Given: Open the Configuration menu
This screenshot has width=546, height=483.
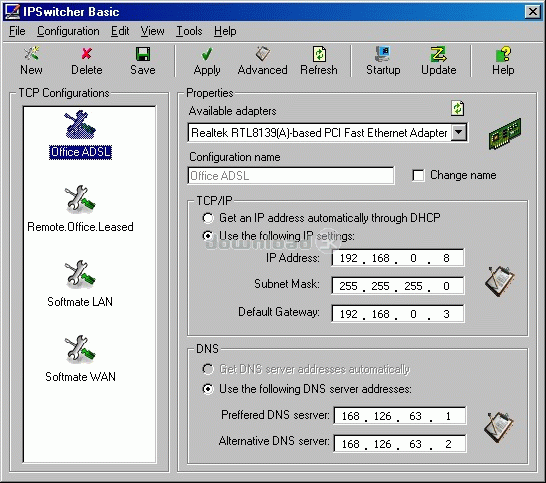Looking at the screenshot, I should click(x=68, y=31).
